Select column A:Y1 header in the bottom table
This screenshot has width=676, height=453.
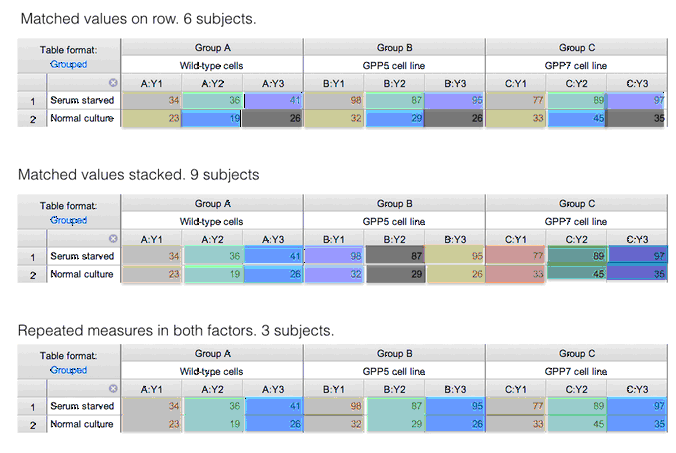tap(151, 389)
